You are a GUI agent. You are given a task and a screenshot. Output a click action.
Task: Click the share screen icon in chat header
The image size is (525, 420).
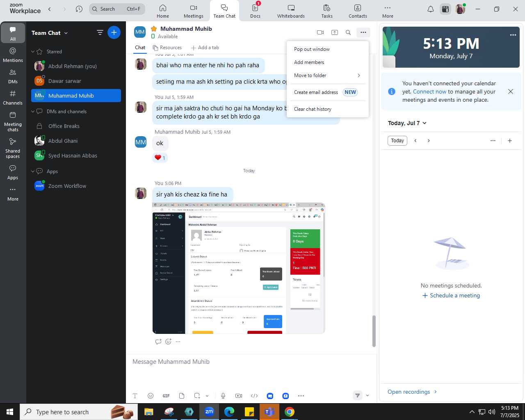(335, 32)
